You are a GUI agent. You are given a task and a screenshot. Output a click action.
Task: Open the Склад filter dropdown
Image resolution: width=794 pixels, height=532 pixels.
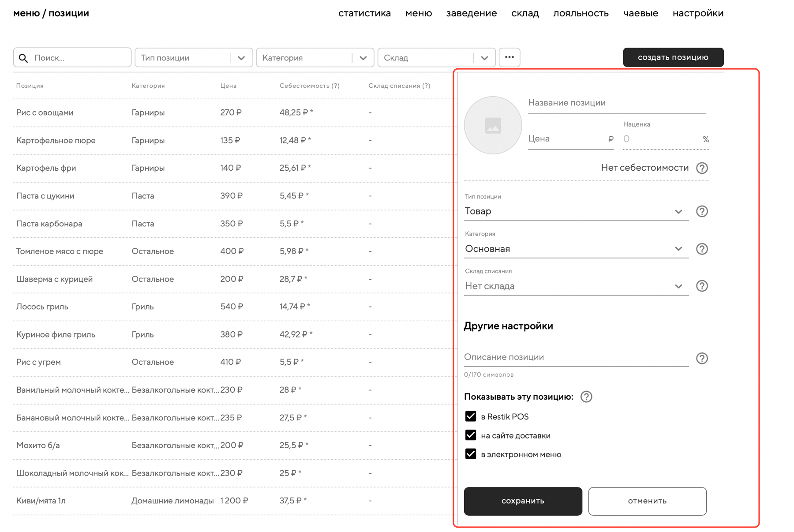436,58
